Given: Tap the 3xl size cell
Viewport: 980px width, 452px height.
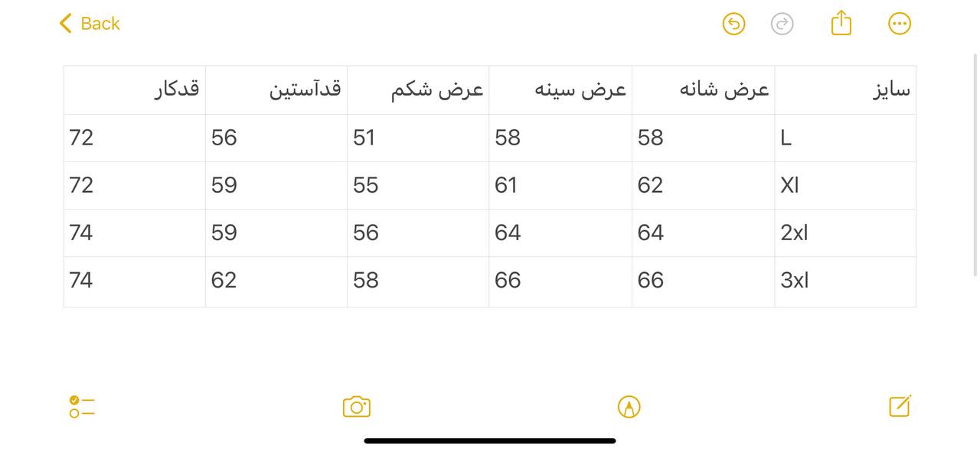Looking at the screenshot, I should 845,281.
